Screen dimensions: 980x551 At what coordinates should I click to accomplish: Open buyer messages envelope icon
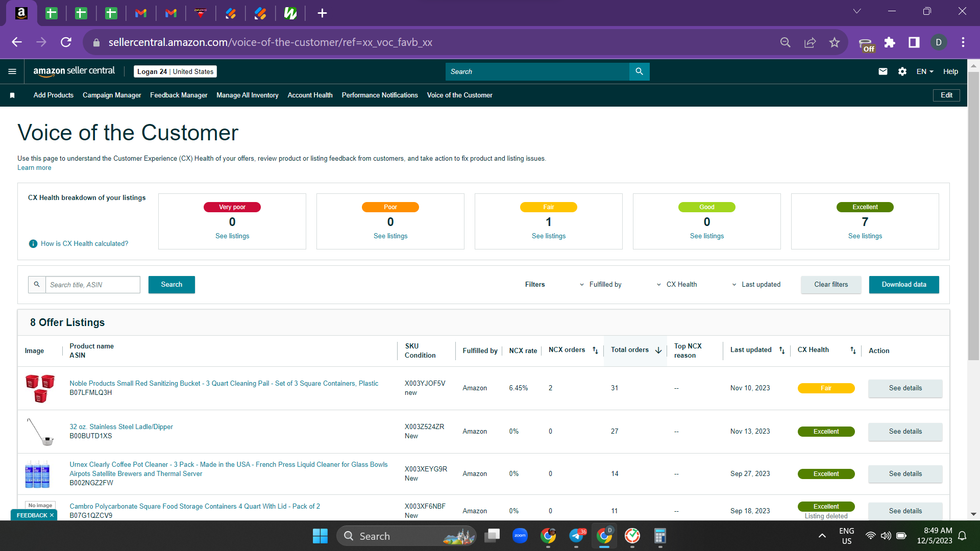883,71
